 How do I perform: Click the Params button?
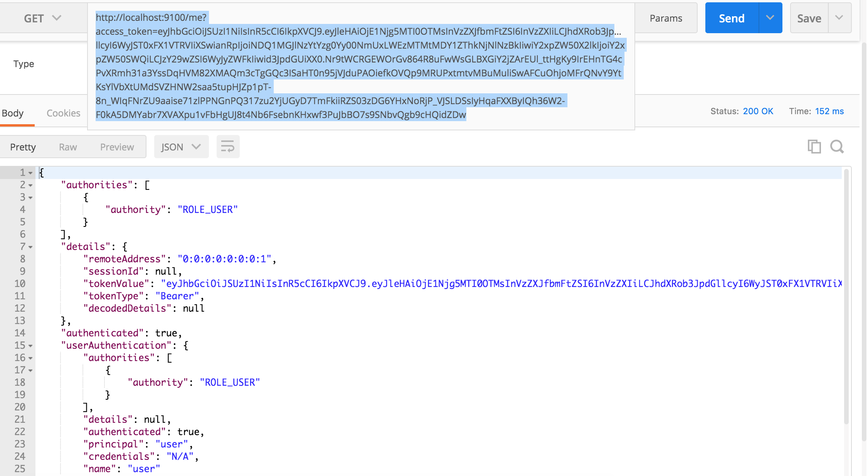(666, 18)
